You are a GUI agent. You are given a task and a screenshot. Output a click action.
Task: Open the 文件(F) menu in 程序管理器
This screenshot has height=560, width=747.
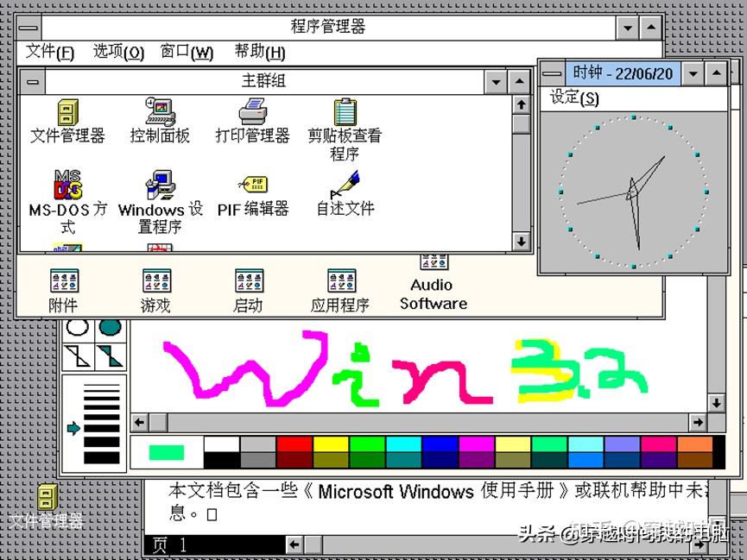[47, 52]
